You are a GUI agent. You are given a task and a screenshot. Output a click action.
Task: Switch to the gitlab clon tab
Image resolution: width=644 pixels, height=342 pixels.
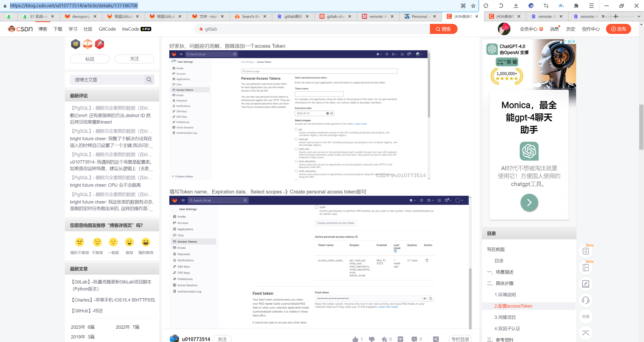click(336, 16)
